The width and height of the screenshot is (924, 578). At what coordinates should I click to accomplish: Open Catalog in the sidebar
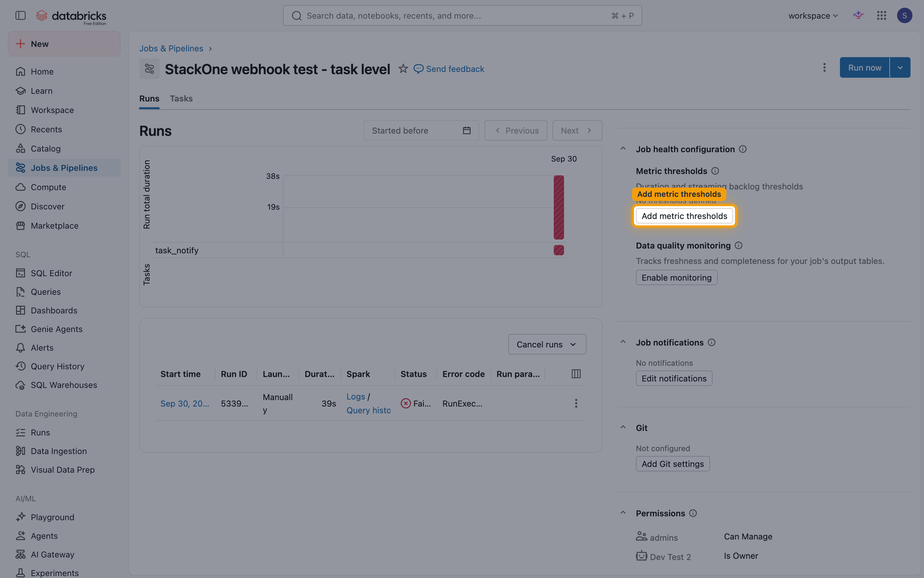click(x=64, y=149)
